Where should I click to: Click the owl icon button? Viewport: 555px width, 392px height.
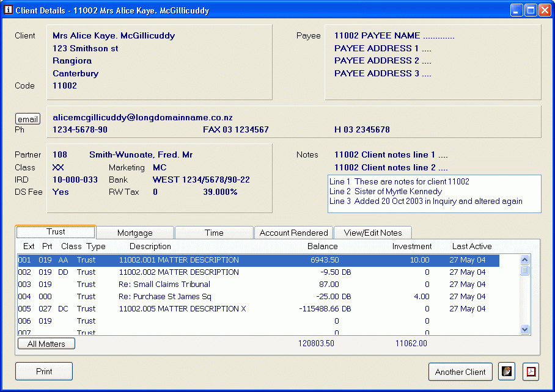507,371
